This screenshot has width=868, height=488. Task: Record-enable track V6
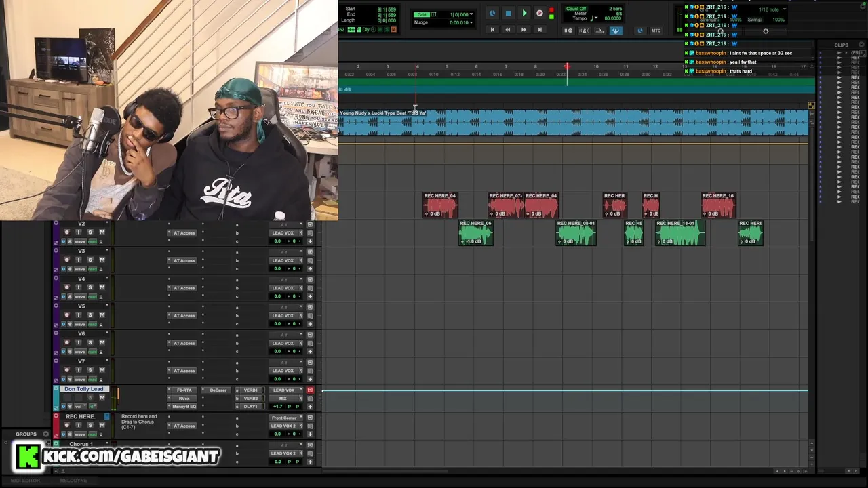[66, 343]
